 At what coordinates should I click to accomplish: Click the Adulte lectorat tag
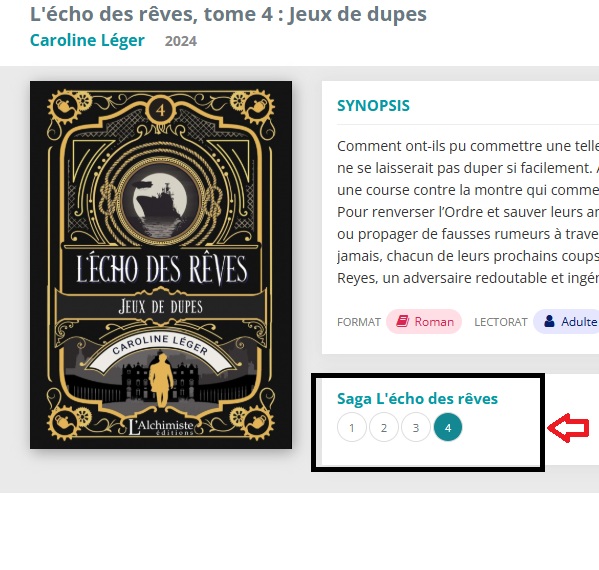coord(567,322)
